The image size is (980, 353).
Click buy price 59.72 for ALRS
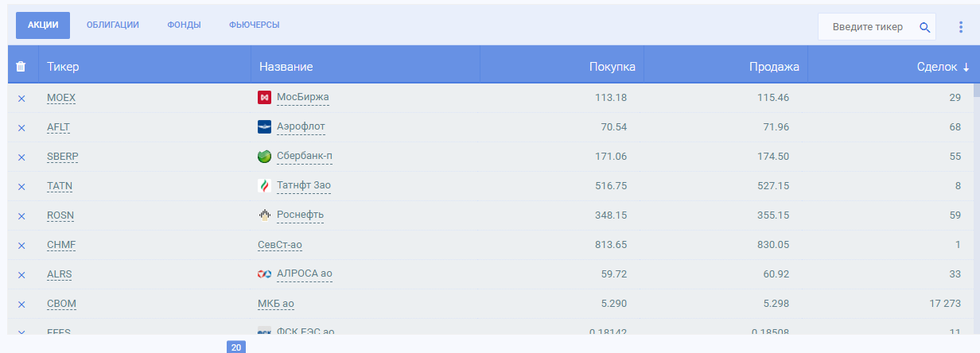point(614,274)
